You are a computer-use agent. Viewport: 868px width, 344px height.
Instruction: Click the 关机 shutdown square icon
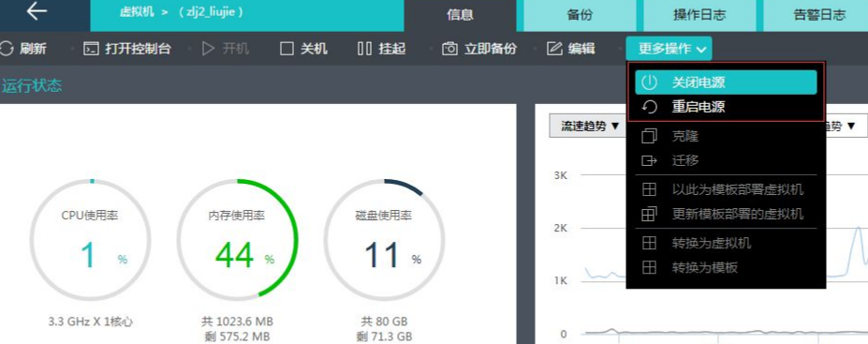coord(287,49)
